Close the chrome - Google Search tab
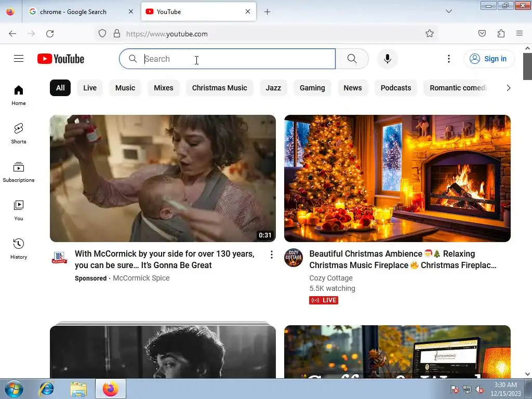The height and width of the screenshot is (399, 532). 131,11
